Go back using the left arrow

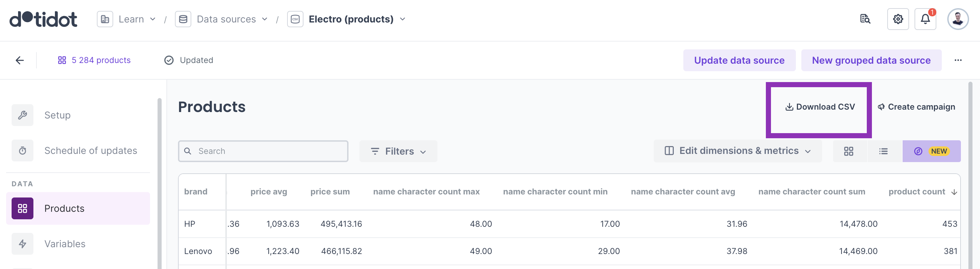pos(20,60)
